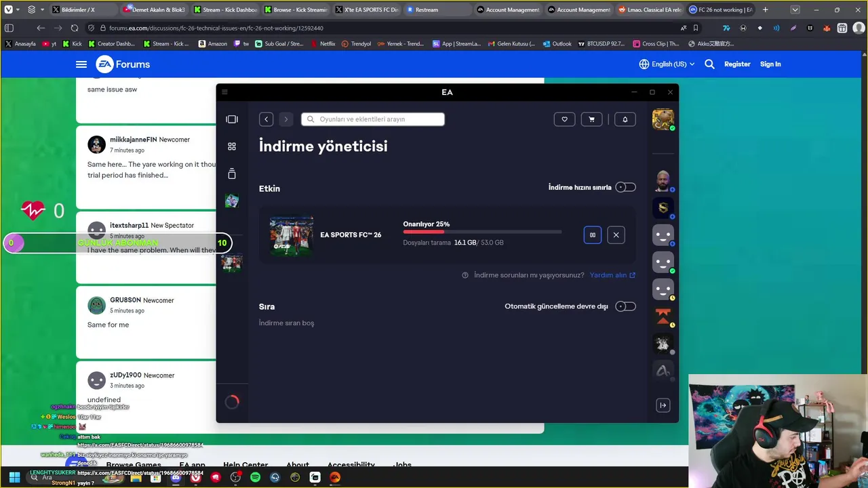The width and height of the screenshot is (868, 488).
Task: Open the Vivaldi menu button
Action: [x=8, y=10]
